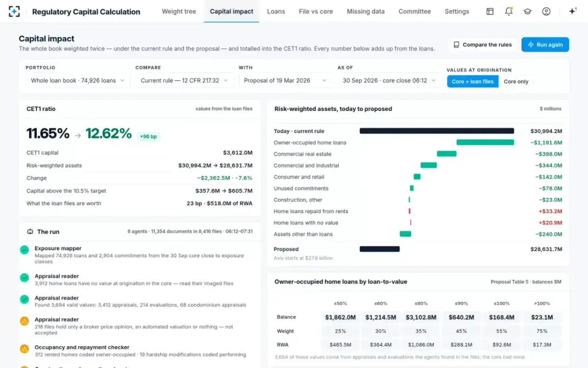Click the Compare the rules button
Screen dimensions: 588x368
[483, 45]
